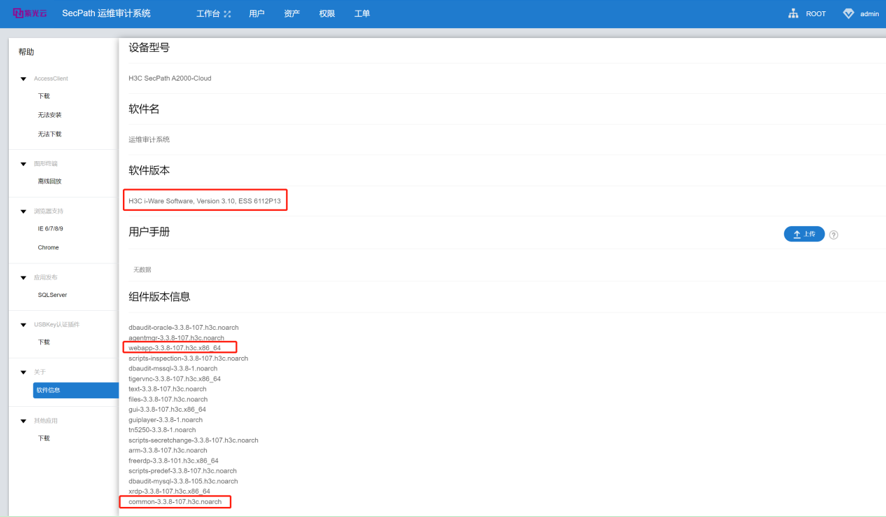Click tn5250-3.3.8-1.noarch entry
This screenshot has width=886, height=517.
[162, 430]
